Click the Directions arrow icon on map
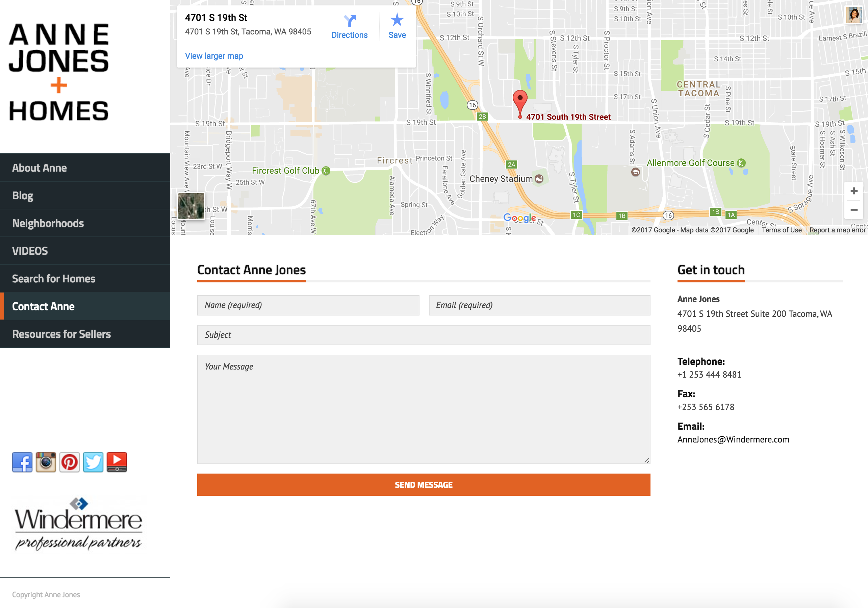The image size is (868, 608). (x=350, y=20)
